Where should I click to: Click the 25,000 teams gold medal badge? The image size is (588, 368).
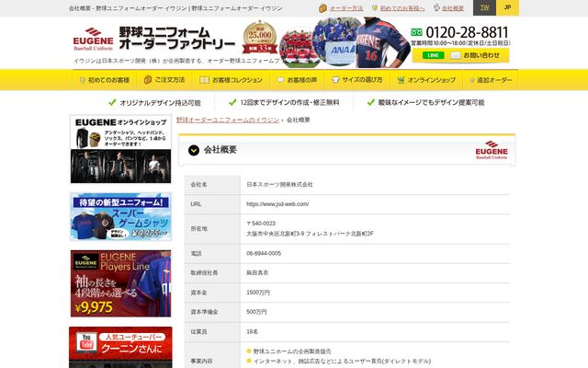(259, 38)
